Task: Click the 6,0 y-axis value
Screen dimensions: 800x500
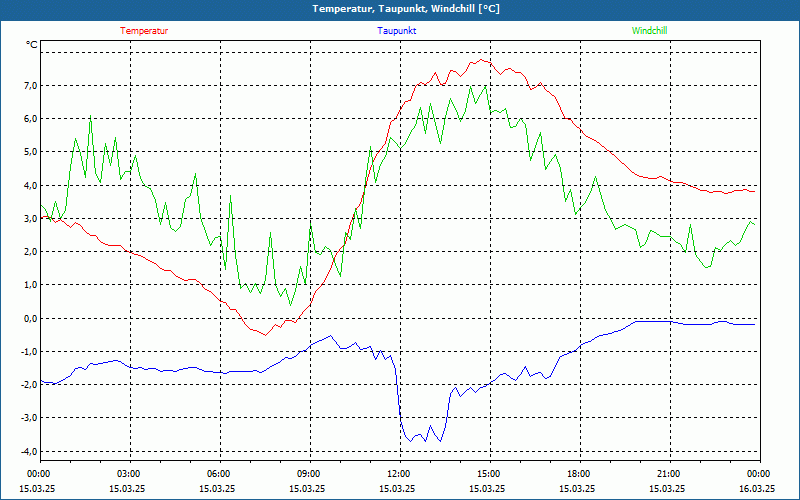Action: pyautogui.click(x=31, y=119)
